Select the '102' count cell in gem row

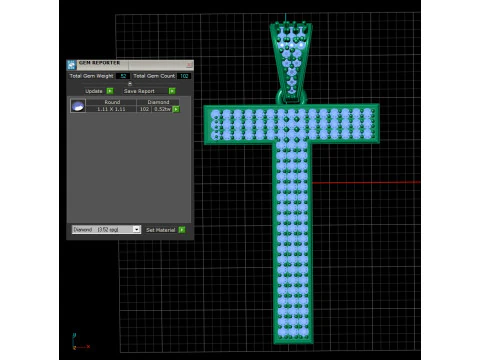point(144,109)
